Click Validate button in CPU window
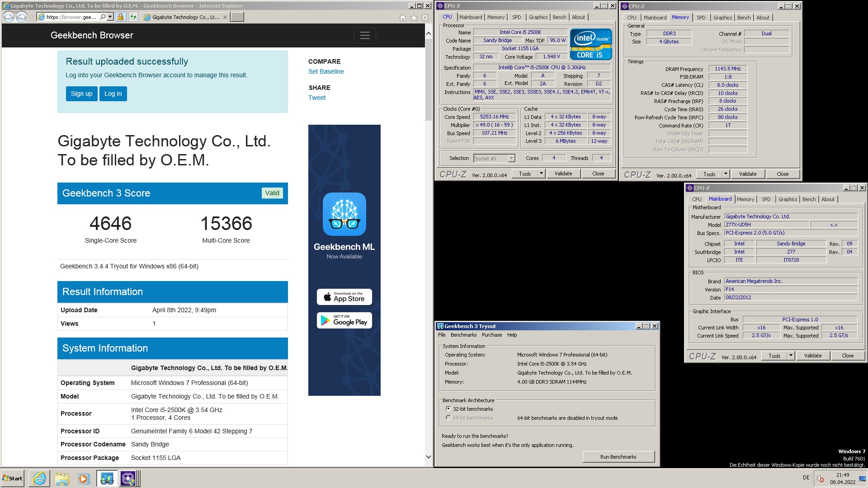Viewport: 868px width, 488px height. [x=563, y=174]
